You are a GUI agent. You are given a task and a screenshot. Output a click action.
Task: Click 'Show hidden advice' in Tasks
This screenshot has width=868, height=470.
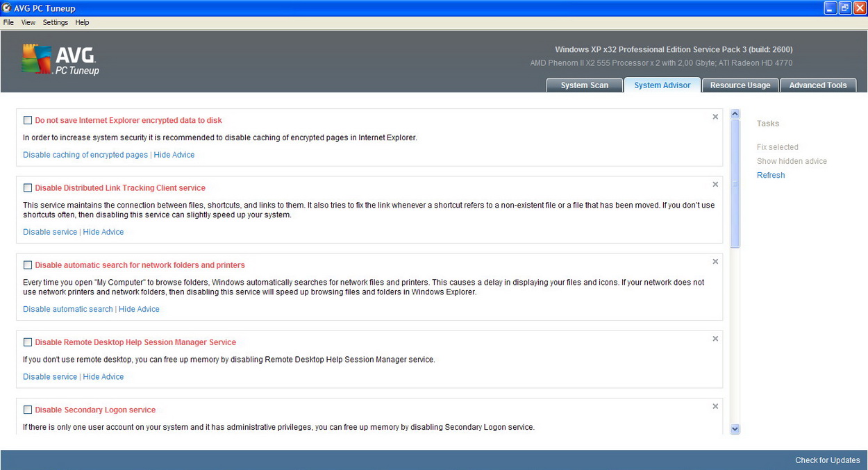pos(792,161)
